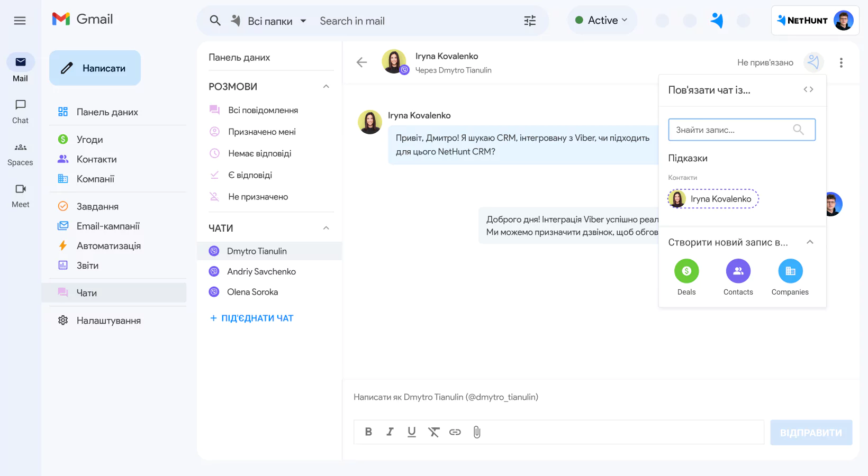868x476 pixels.
Task: Click the text Через Dmytro Tianulin
Action: 454,70
